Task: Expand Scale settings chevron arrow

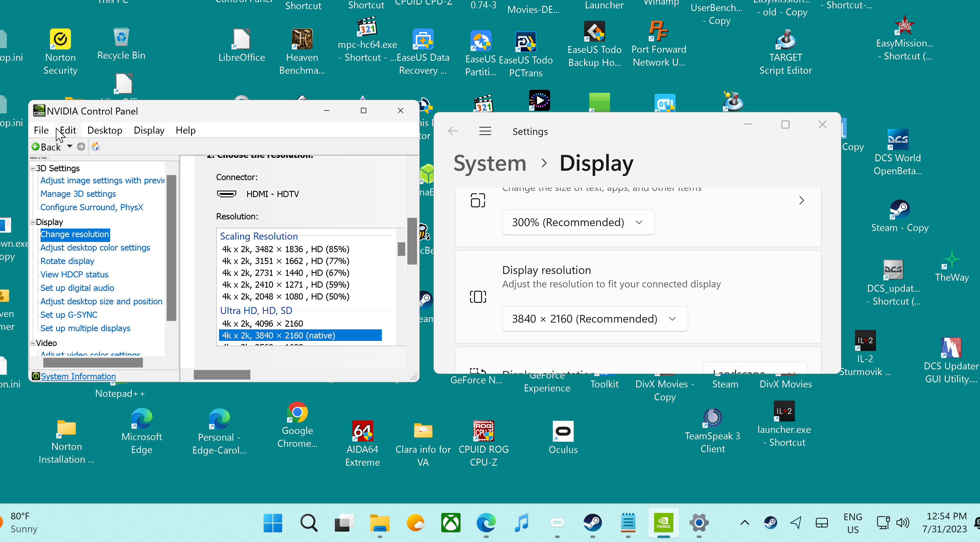Action: tap(801, 200)
